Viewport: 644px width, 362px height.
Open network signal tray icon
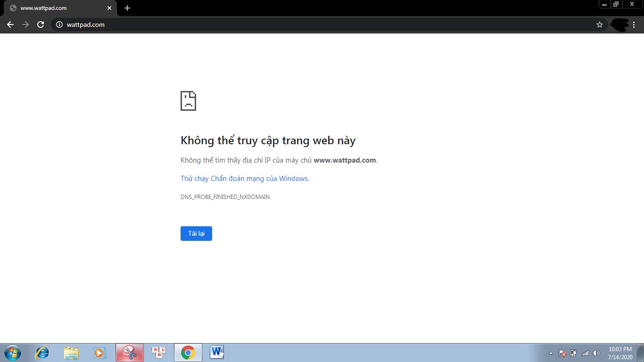point(585,353)
